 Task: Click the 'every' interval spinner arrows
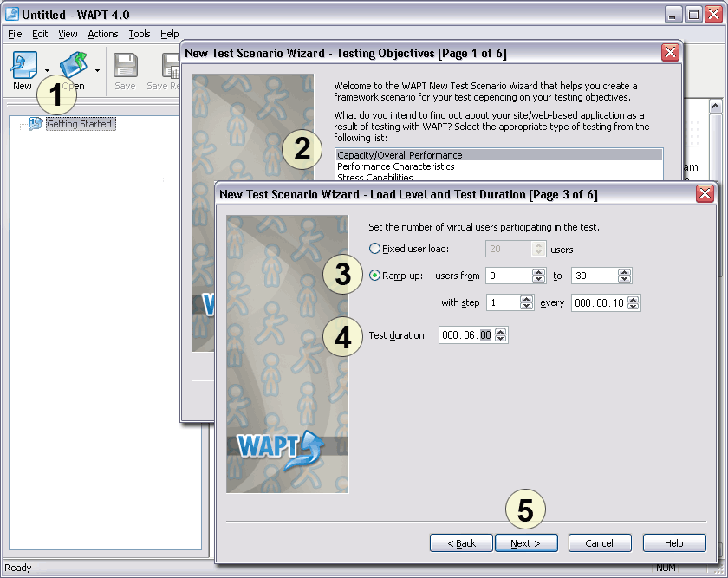coord(634,303)
